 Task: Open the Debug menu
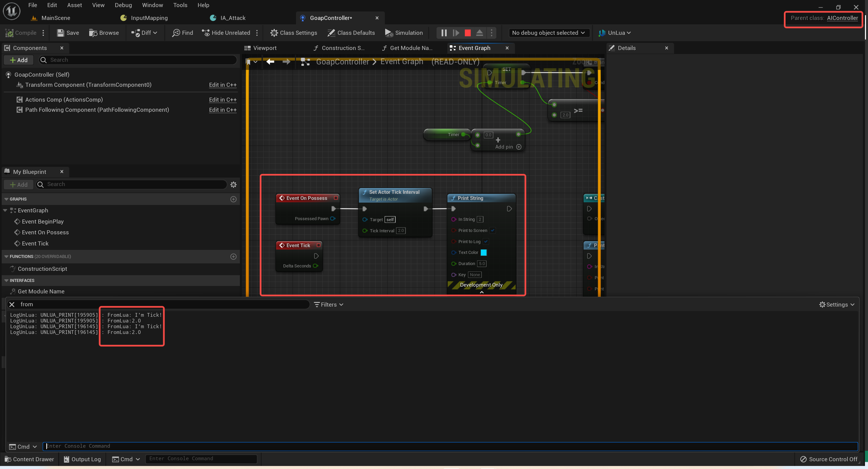(x=123, y=5)
